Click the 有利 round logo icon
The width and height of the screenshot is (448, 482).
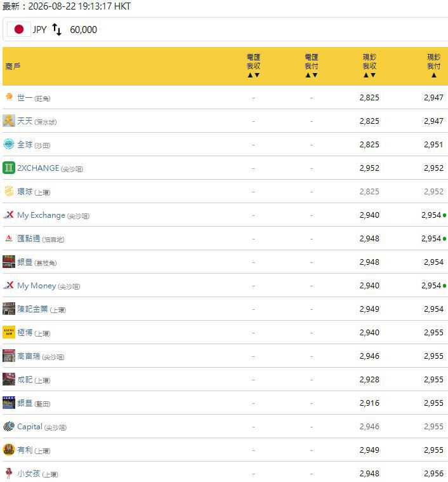(x=9, y=450)
